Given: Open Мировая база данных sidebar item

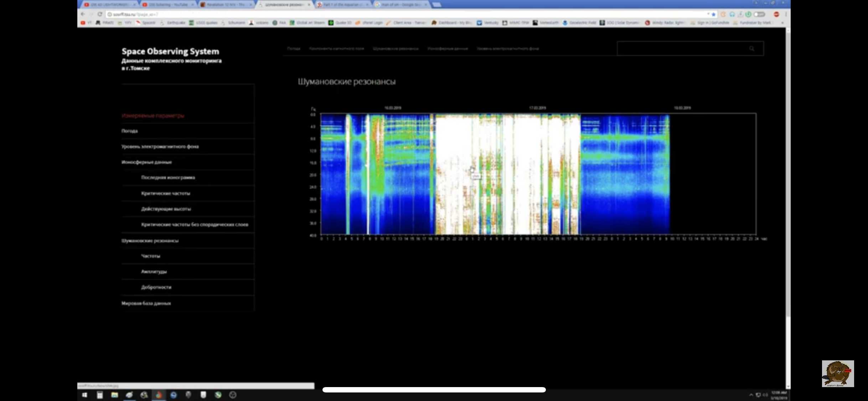Looking at the screenshot, I should click(146, 303).
